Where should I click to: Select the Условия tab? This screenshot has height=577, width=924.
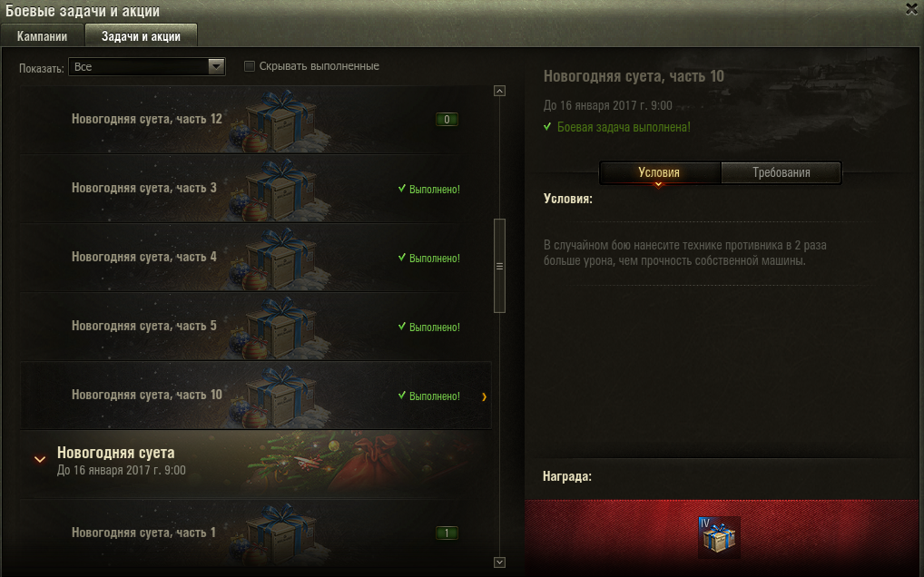pyautogui.click(x=659, y=172)
